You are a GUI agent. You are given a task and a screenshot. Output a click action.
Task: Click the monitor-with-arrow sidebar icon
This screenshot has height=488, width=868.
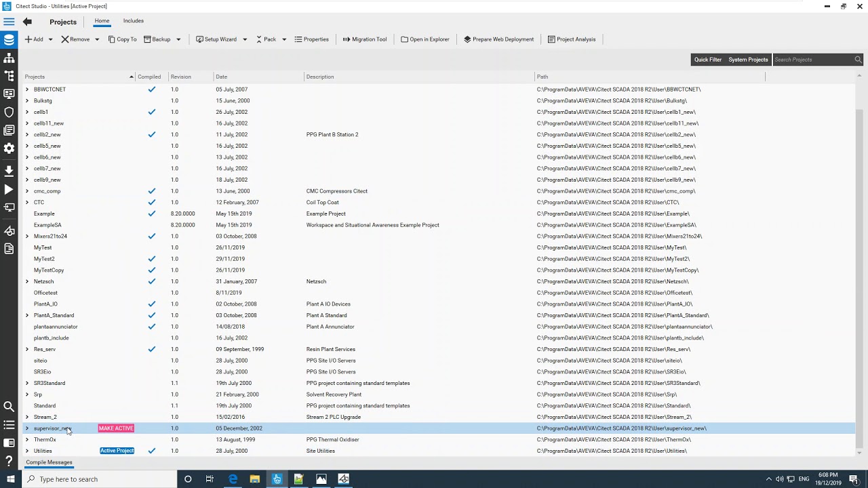tap(9, 207)
